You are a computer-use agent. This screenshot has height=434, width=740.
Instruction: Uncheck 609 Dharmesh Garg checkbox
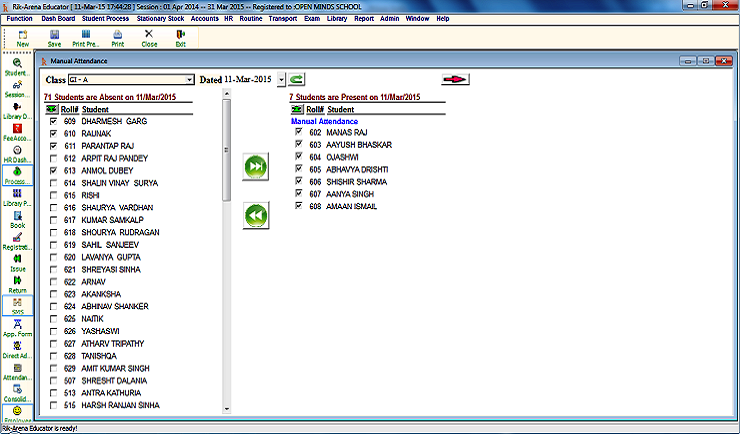54,120
